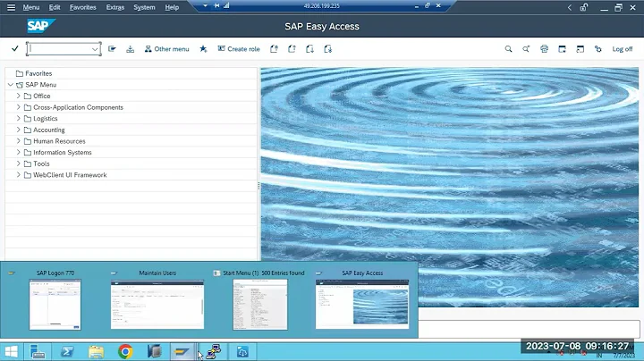644x361 pixels.
Task: Open the Extras menu
Action: 115,7
